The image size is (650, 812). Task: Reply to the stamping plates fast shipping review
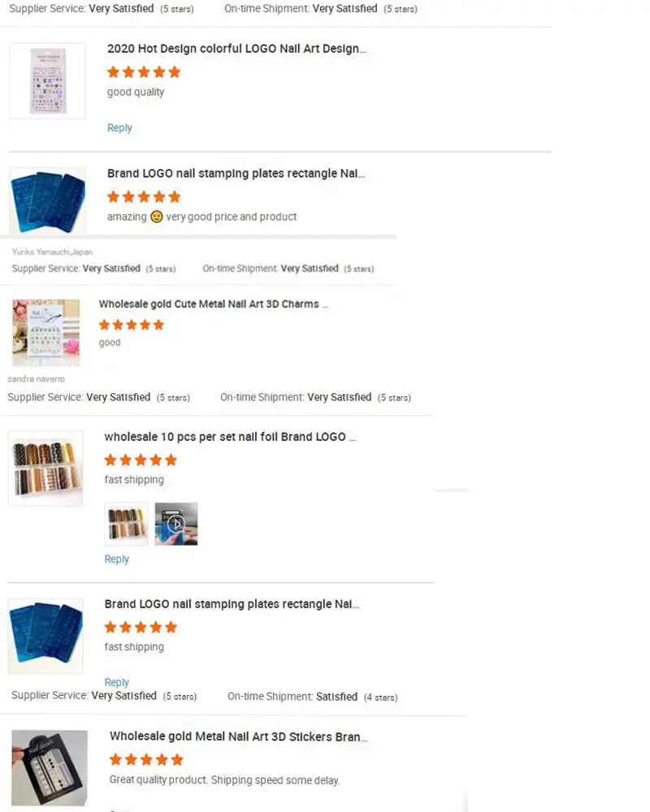[x=117, y=682]
